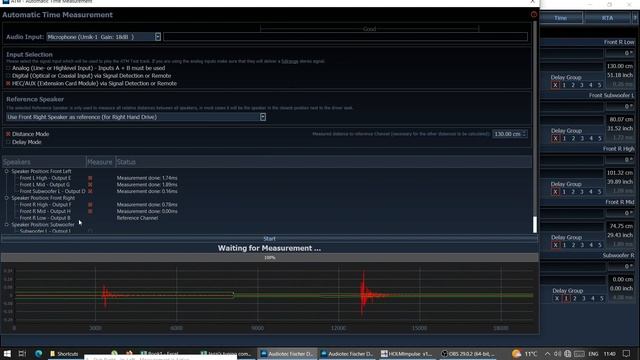The image size is (640, 360).
Task: Click the 100% measurement progress bar
Action: 269,258
